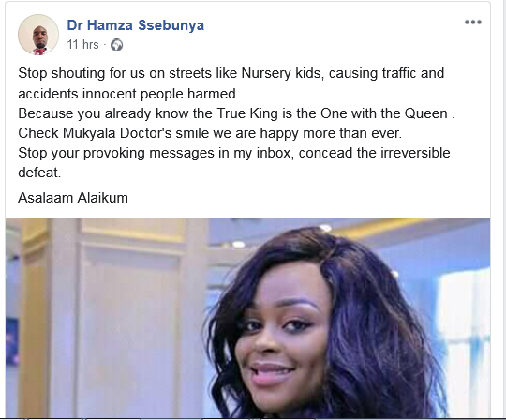Click the word 'Queen' in the post

(x=426, y=113)
